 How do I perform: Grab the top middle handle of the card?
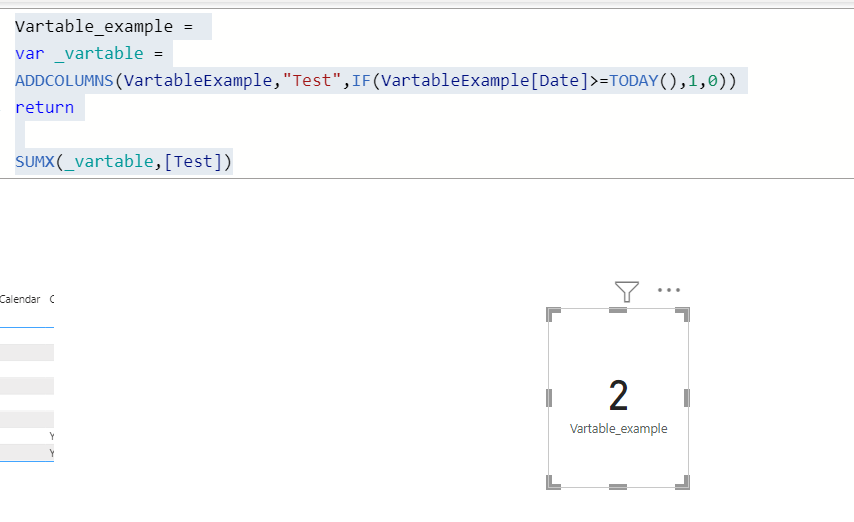point(618,310)
